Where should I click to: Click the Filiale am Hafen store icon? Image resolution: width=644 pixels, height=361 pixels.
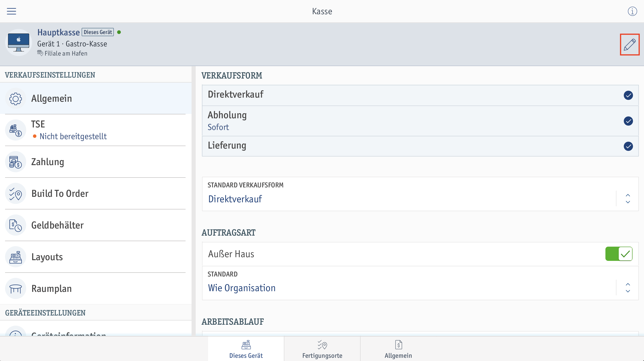[40, 53]
